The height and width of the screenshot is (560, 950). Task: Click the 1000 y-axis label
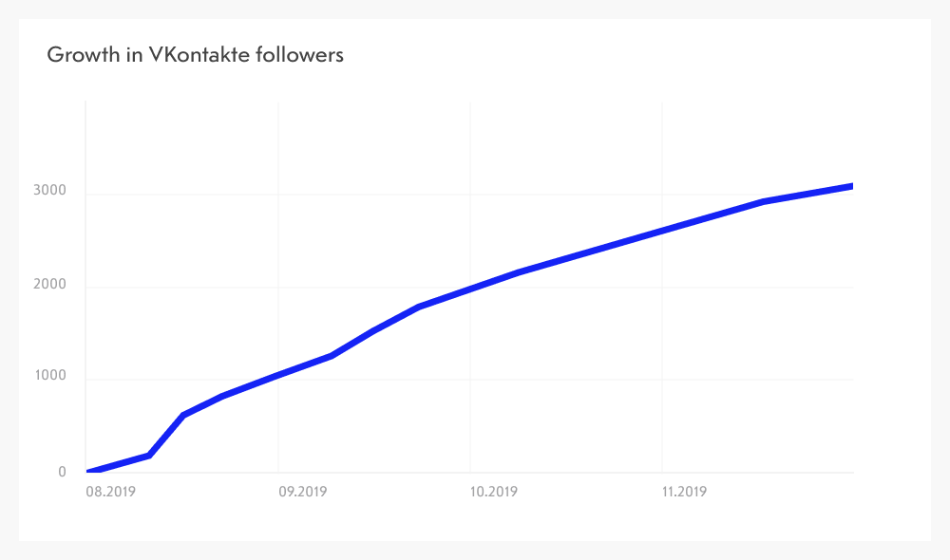tap(48, 377)
